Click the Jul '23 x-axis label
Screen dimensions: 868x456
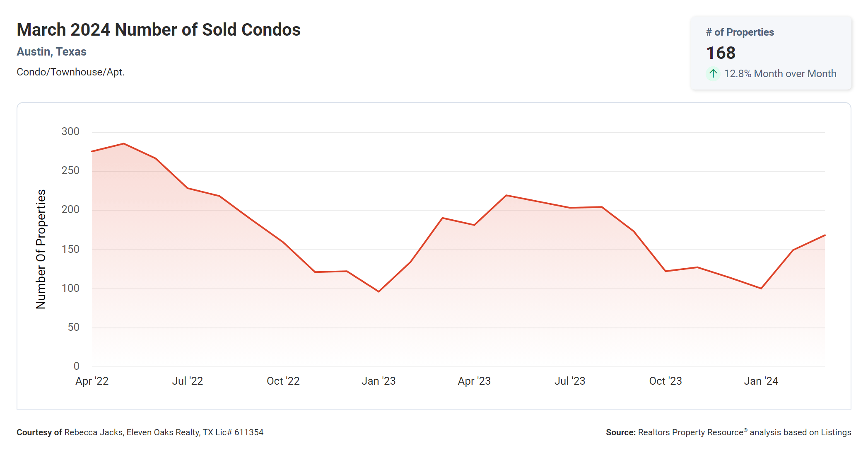point(570,381)
